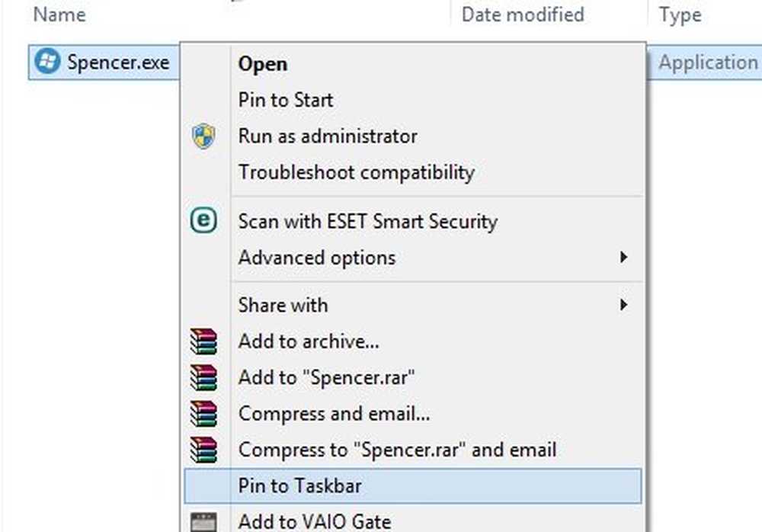
Task: Select Scan with ESET Smart Security
Action: click(x=367, y=221)
